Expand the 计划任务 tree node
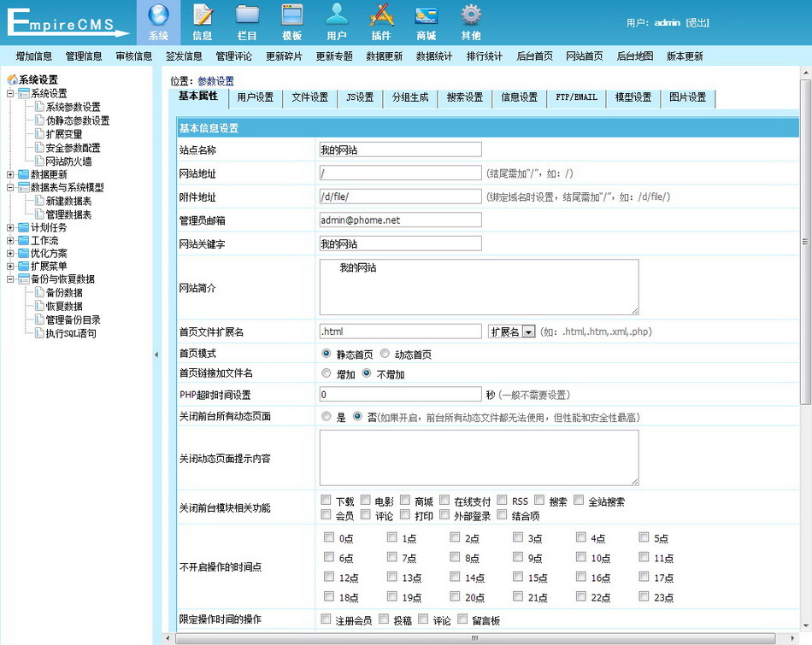 coord(10,228)
